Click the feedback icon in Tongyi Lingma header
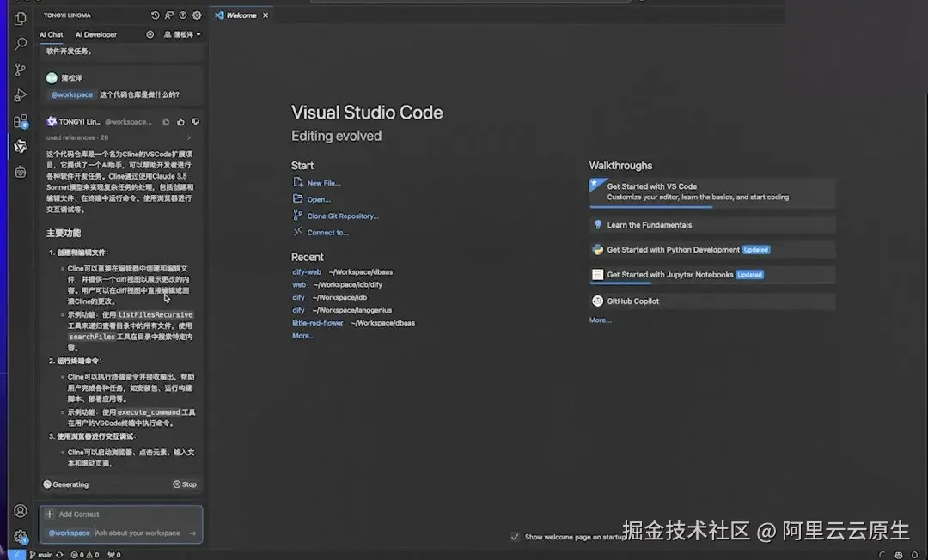 [169, 15]
